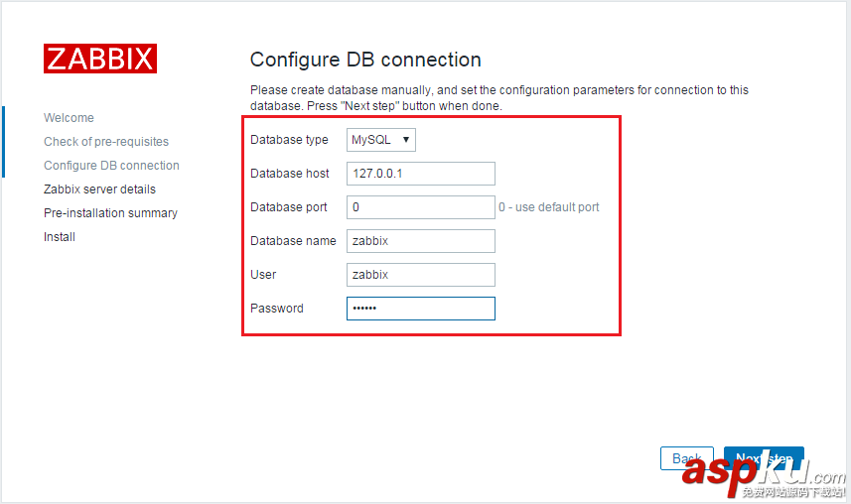Open Configure DB connection sidebar item

click(111, 166)
